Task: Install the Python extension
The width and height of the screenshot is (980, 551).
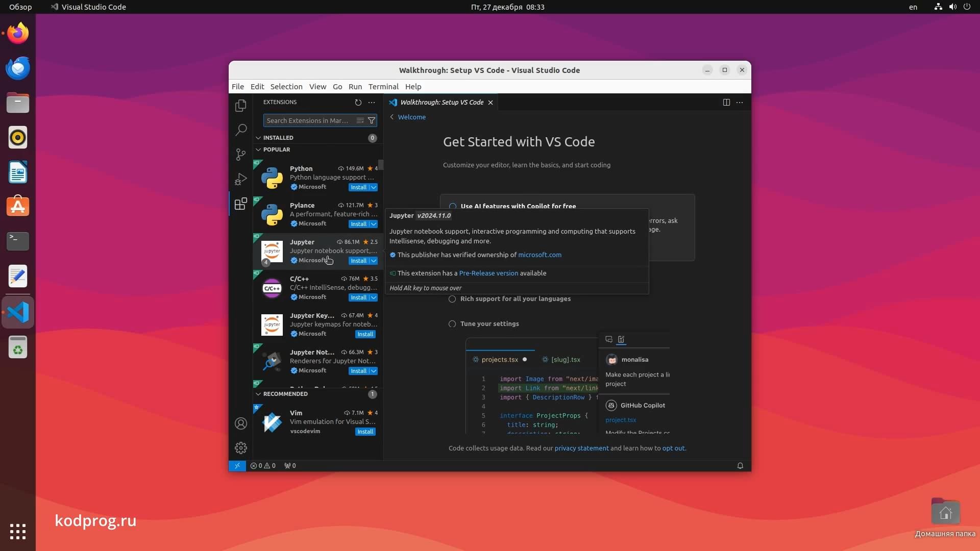Action: coord(358,188)
